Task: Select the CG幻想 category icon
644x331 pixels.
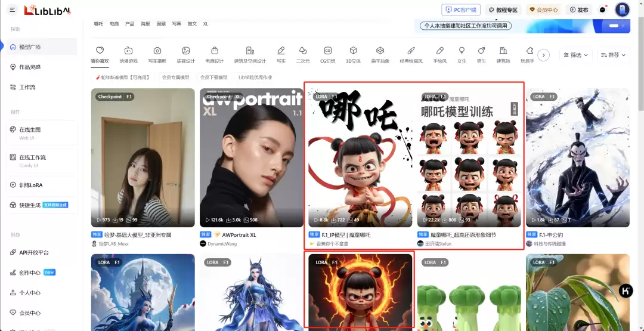Action: pos(328,55)
